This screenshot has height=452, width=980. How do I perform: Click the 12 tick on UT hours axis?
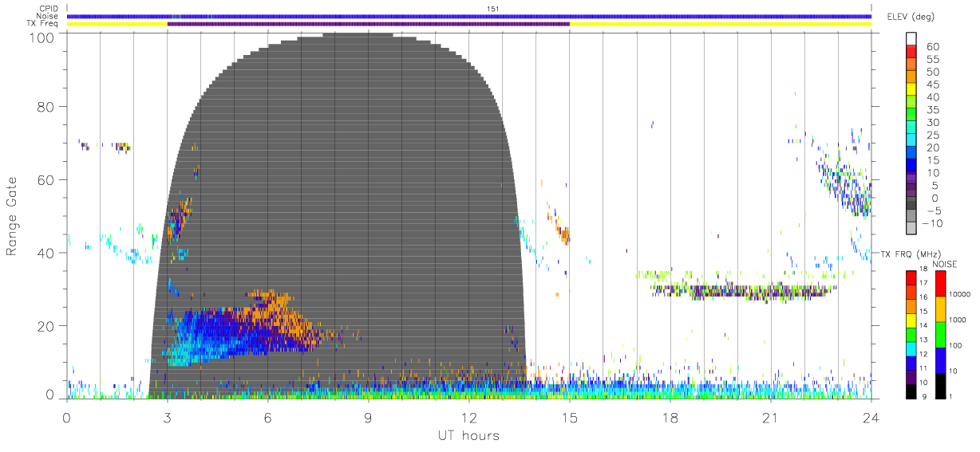click(469, 417)
